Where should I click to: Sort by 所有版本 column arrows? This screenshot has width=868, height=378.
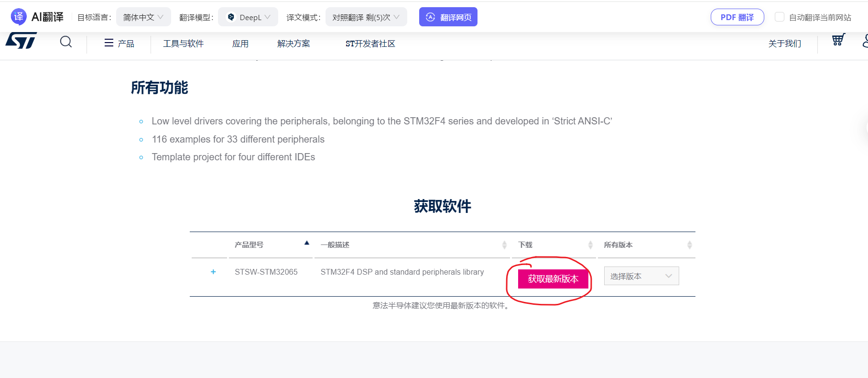pyautogui.click(x=689, y=245)
